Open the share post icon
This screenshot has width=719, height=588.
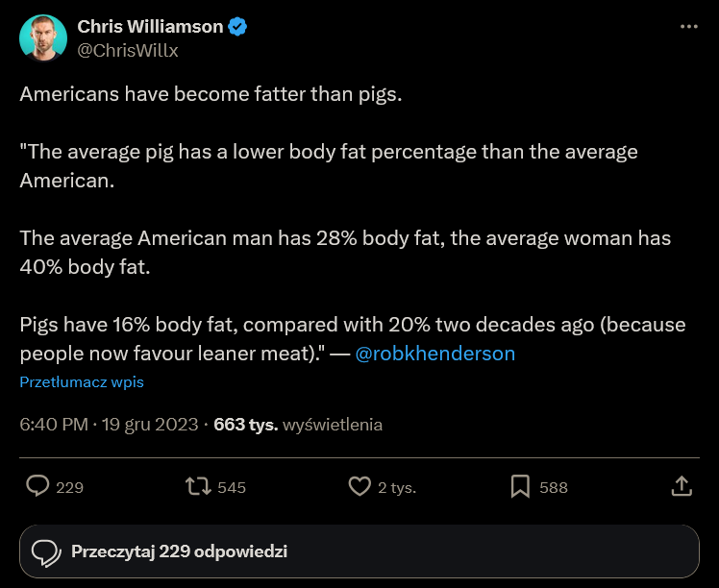681,486
